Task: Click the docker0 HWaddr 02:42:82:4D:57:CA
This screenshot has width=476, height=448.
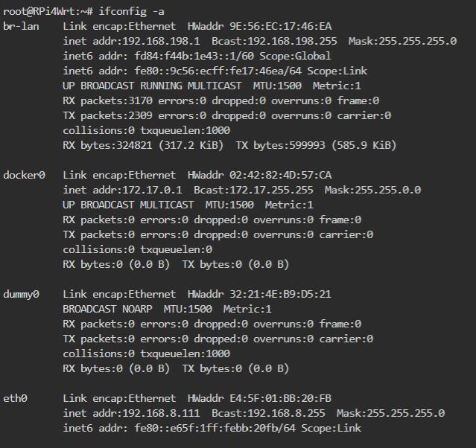Action: click(x=259, y=175)
